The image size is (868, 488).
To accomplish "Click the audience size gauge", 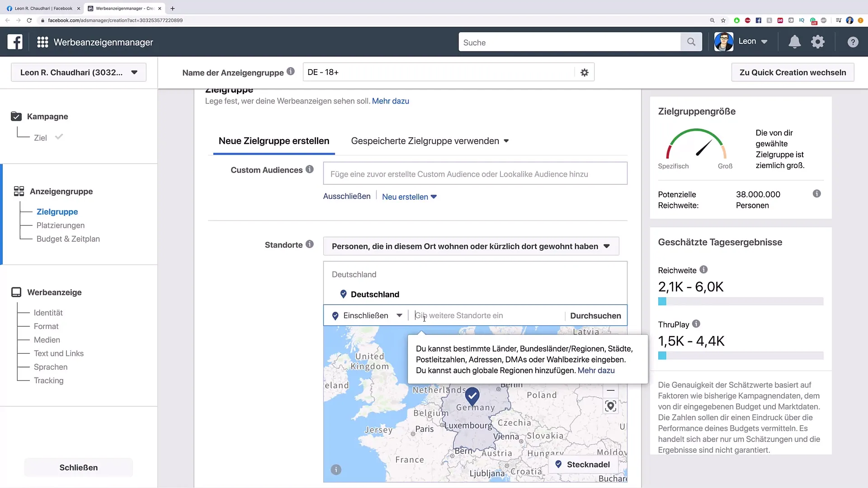I will tap(696, 144).
